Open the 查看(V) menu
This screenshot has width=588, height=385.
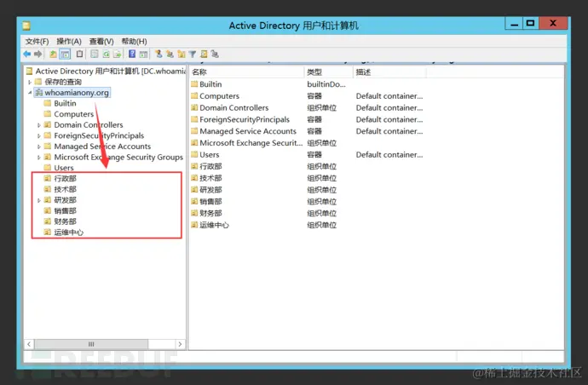click(101, 41)
